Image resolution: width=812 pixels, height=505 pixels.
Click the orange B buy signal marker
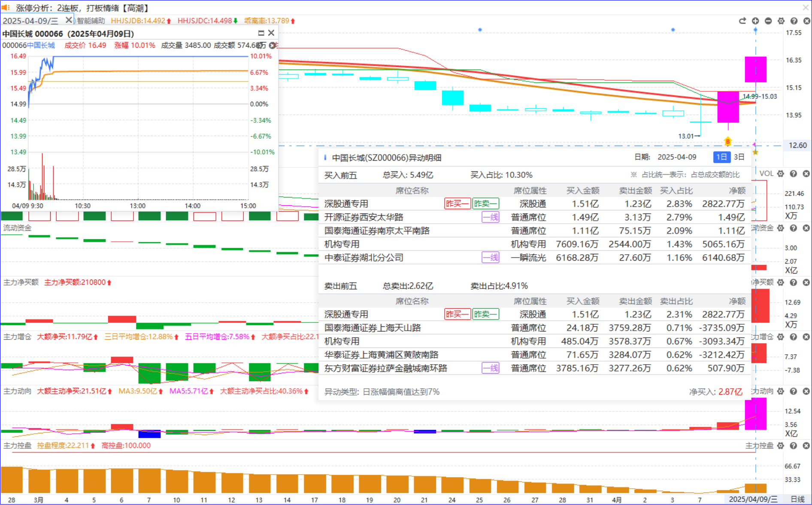coord(728,141)
